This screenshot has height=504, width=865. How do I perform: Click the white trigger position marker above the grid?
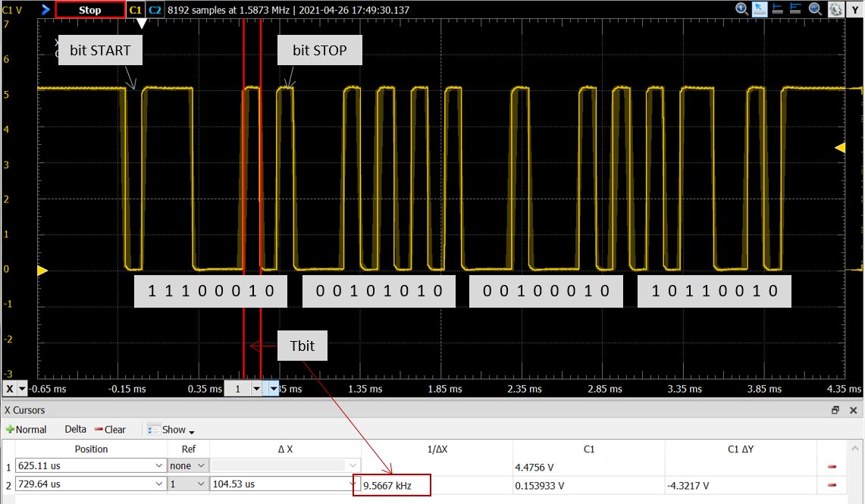tap(140, 23)
